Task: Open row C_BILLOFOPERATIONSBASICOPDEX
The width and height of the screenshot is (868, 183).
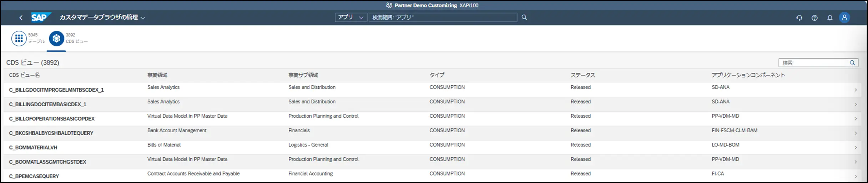Action: pos(432,118)
